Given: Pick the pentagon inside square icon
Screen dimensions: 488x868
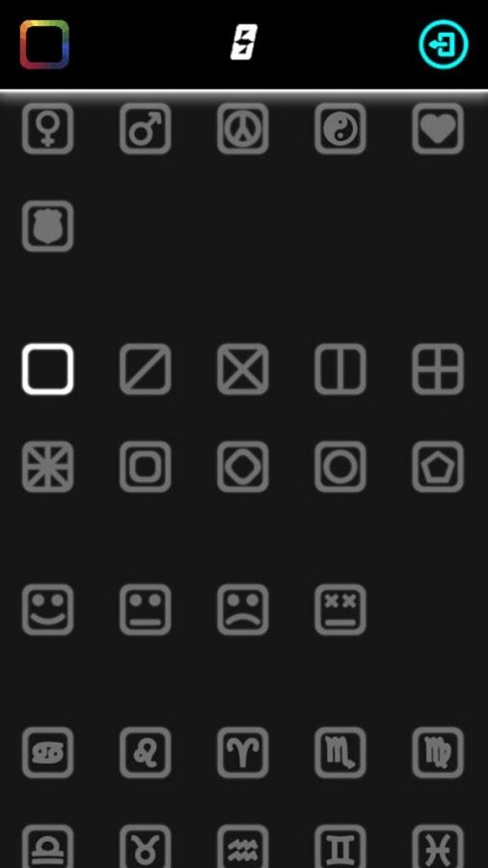Looking at the screenshot, I should click(438, 467).
